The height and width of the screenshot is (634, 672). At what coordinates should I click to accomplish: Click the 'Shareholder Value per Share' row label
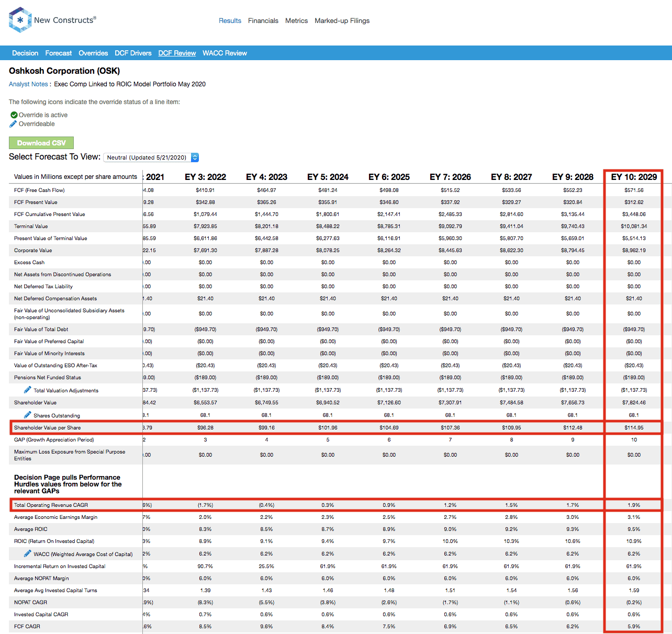48,428
